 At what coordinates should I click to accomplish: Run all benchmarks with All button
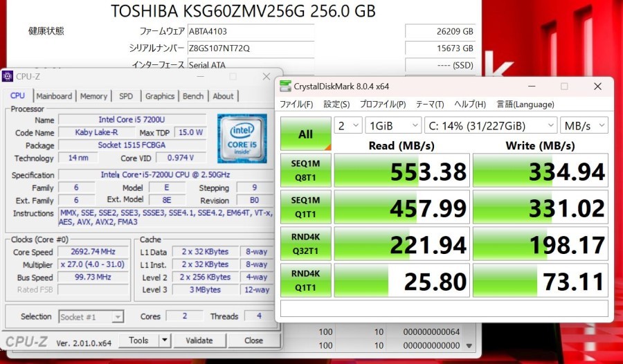click(305, 134)
